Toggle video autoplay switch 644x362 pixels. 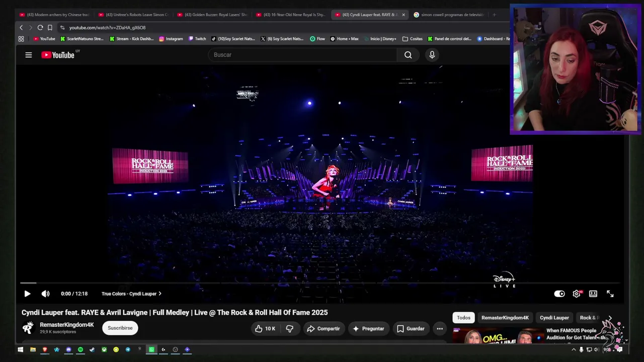tap(559, 294)
